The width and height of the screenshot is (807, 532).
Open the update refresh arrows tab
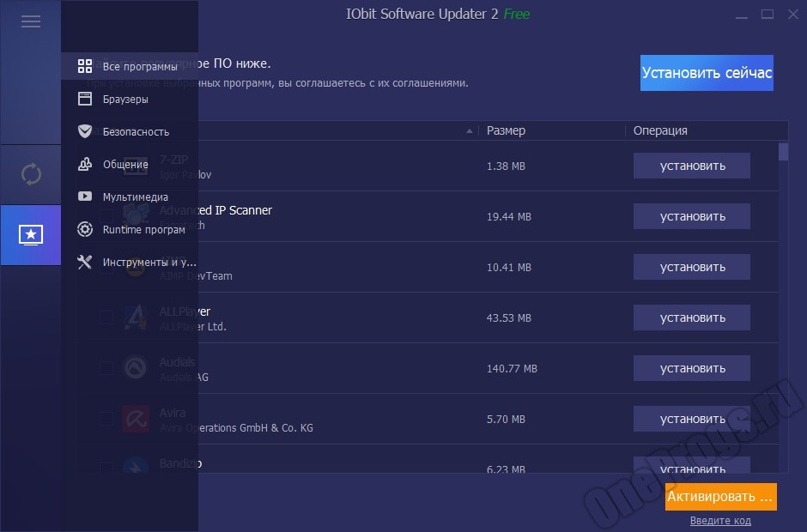(x=31, y=174)
